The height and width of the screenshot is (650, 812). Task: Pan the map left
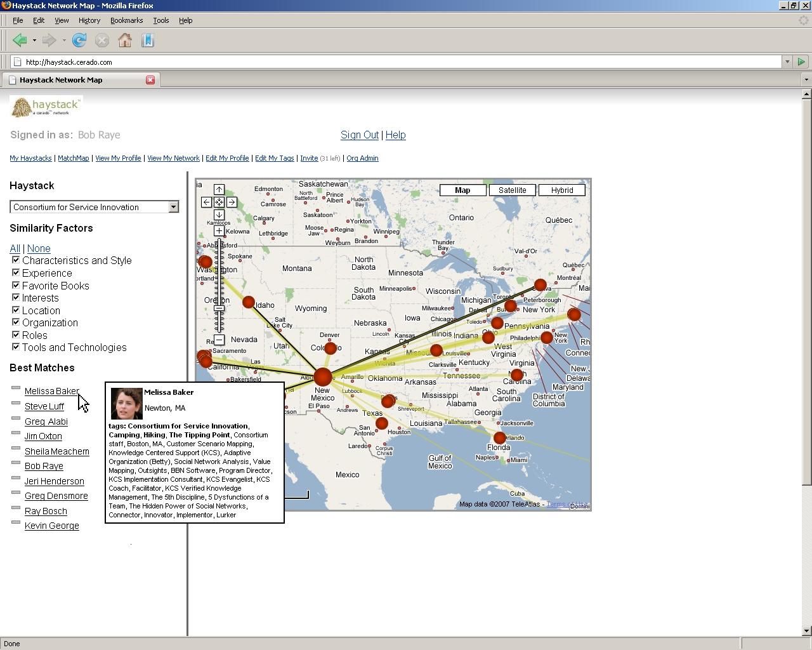coord(206,202)
